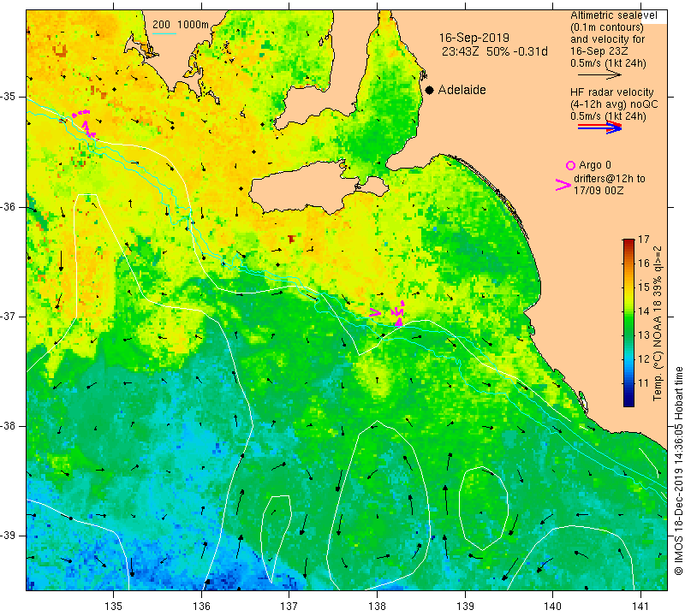Click the longitude axis label 139

[465, 607]
